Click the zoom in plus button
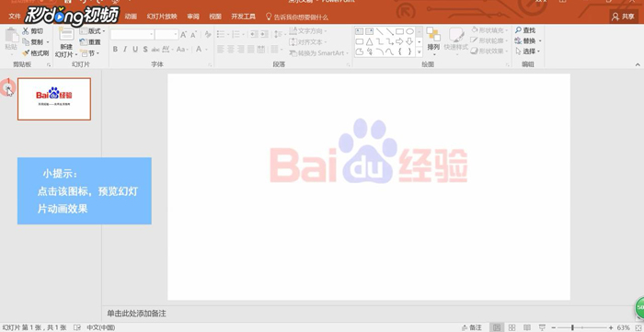The height and width of the screenshot is (332, 644). pos(611,327)
